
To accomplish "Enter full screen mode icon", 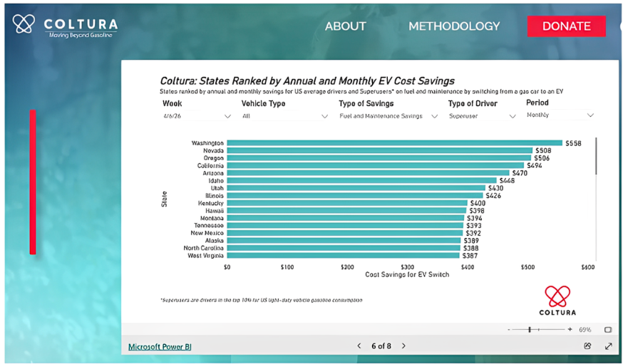I will tap(608, 346).
